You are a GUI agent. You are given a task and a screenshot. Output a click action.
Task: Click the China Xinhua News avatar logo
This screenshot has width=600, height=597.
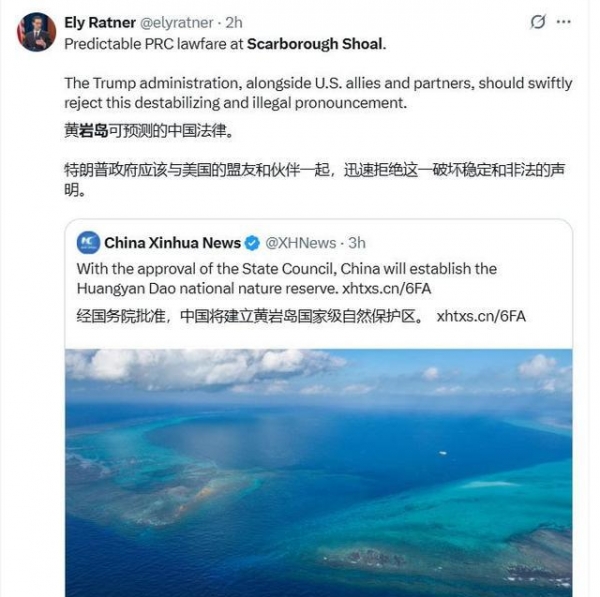tap(87, 242)
